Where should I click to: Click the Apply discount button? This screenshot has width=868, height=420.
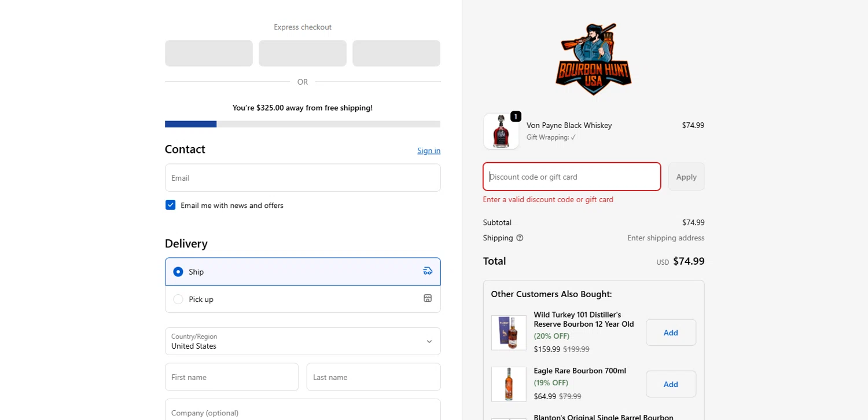(x=686, y=177)
